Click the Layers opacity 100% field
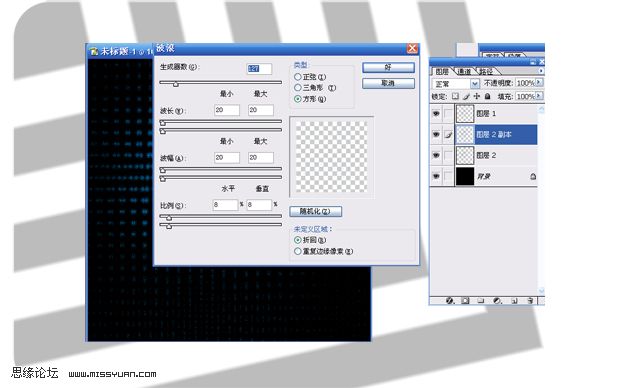This screenshot has width=624, height=388. (525, 83)
